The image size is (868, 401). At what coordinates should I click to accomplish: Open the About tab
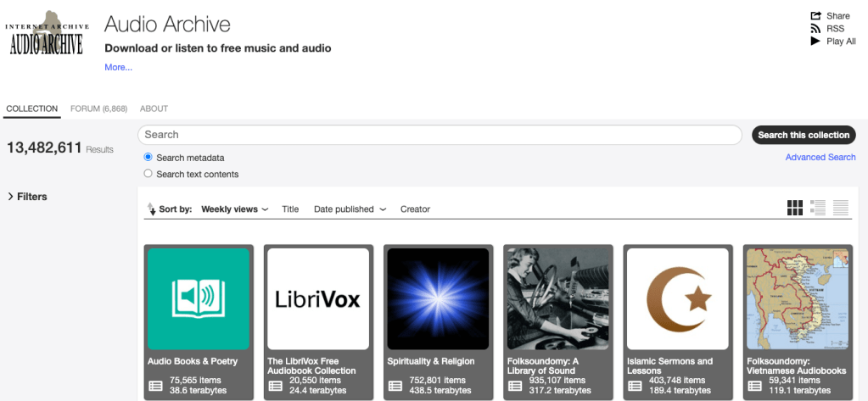[154, 109]
